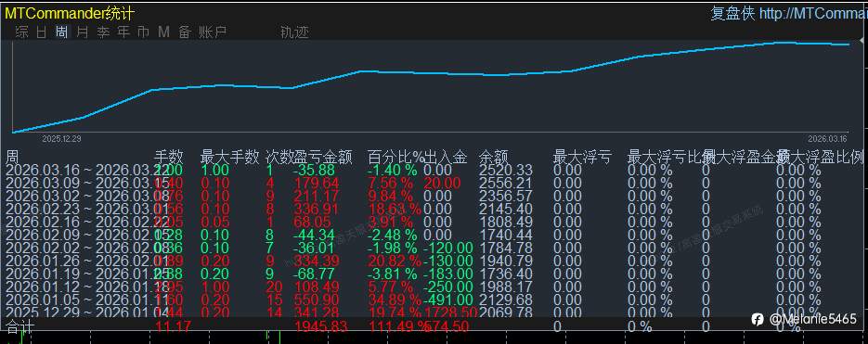868x344 pixels.
Task: Open the 轨迹 trajectory tab
Action: point(294,32)
